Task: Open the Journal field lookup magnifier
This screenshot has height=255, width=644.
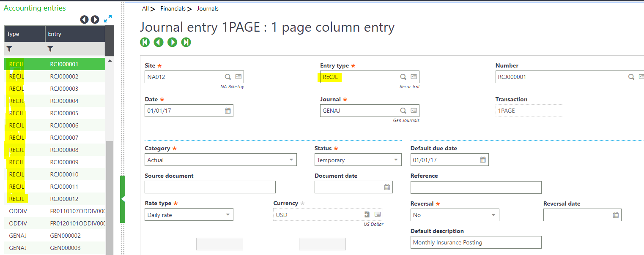Action: click(403, 110)
